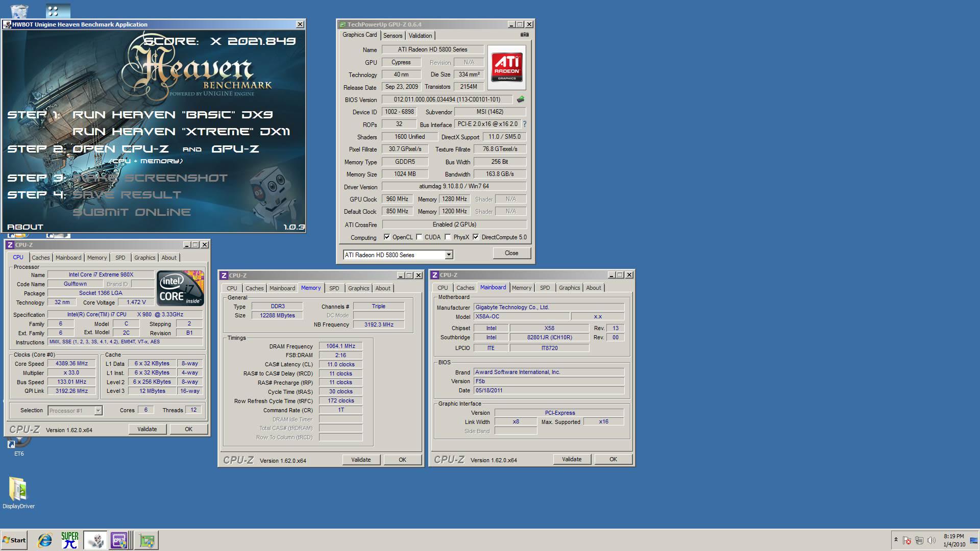980x551 pixels.
Task: Open About tab in CPU-Z Mainboard window
Action: tap(593, 288)
